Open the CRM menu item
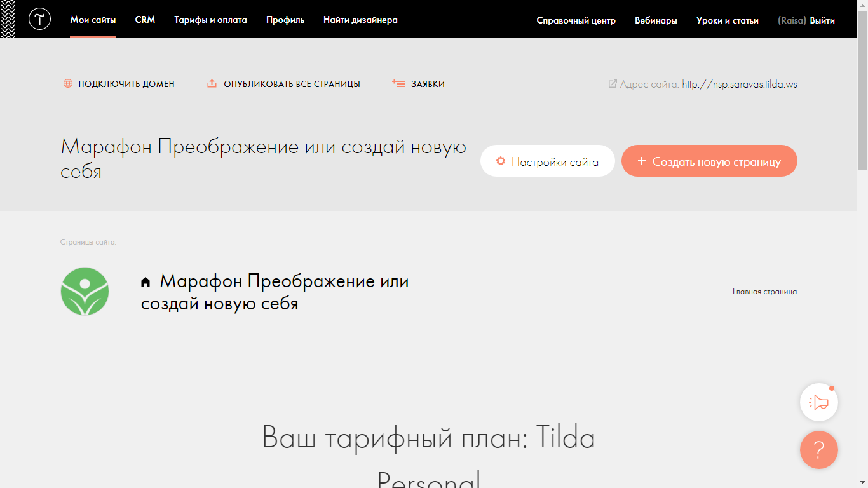This screenshot has width=868, height=488. [145, 20]
